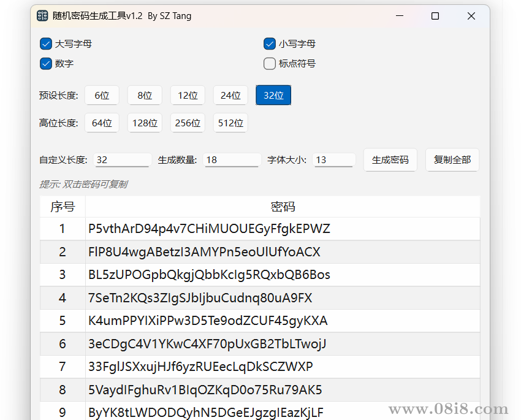Click the app grid icon in title bar
This screenshot has width=521, height=420.
point(42,15)
